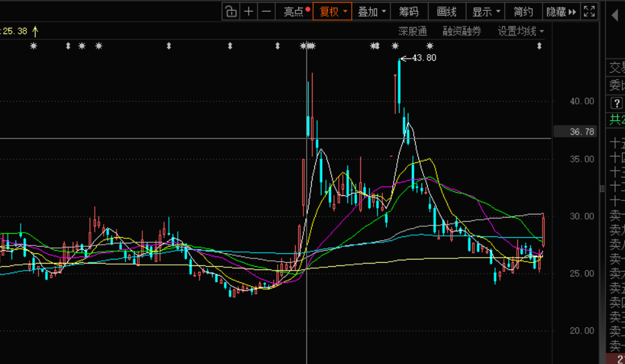Image resolution: width=625 pixels, height=364 pixels.
Task: Click the 融资融券 margin trading link
Action: coord(461,31)
